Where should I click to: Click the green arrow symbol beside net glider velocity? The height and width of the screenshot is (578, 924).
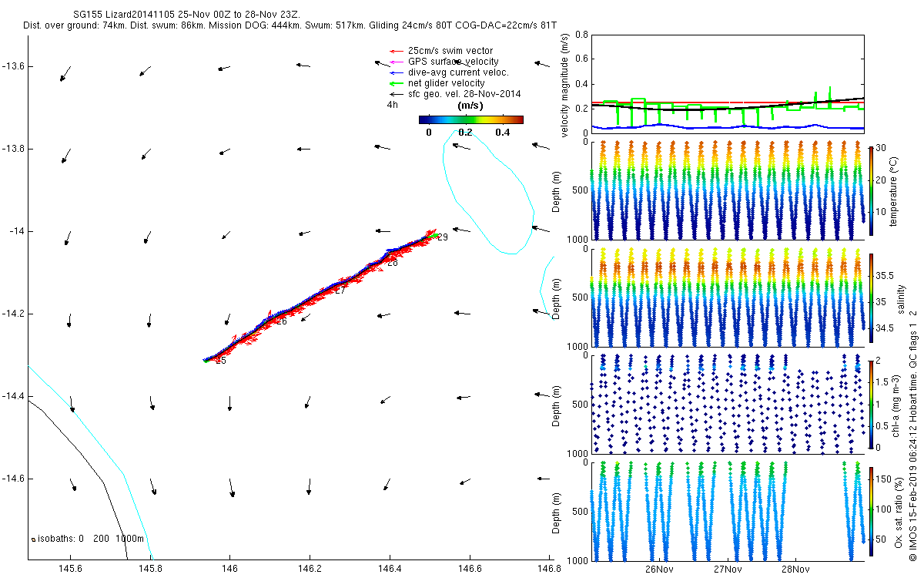coord(397,83)
